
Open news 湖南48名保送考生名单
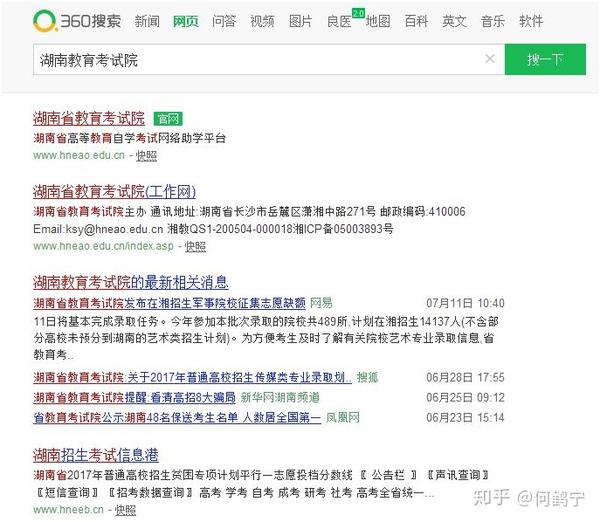(177, 418)
